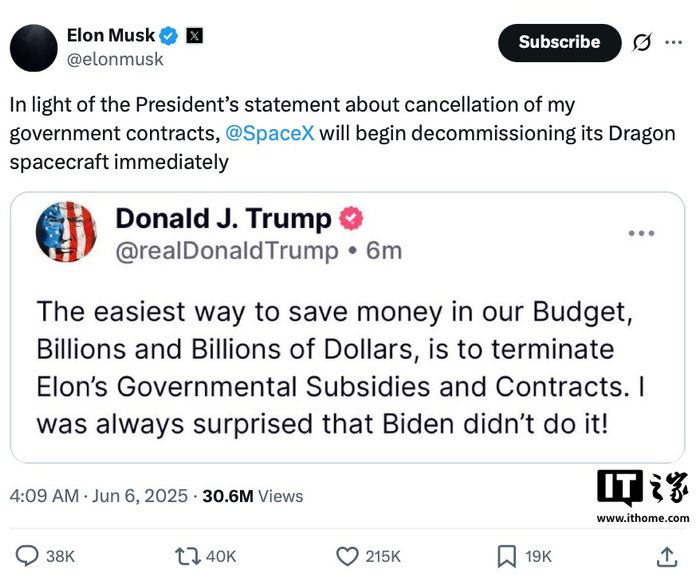Click Elon Musk's profile avatar
The width and height of the screenshot is (700, 577).
click(32, 47)
